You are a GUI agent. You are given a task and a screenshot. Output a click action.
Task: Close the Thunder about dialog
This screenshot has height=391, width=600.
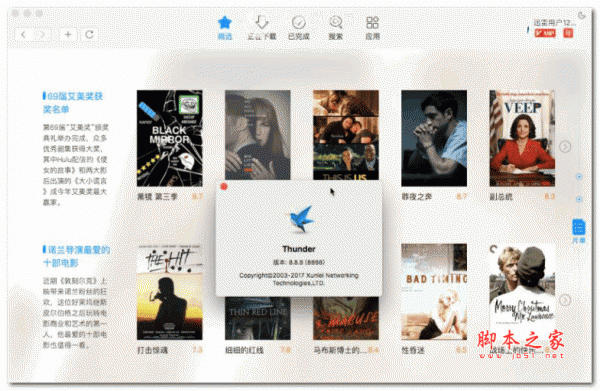(224, 187)
